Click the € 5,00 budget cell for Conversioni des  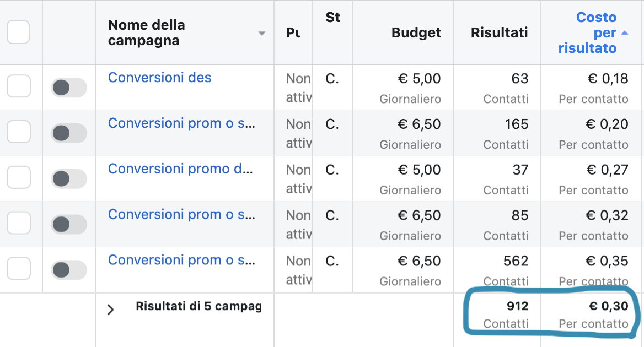pyautogui.click(x=419, y=79)
